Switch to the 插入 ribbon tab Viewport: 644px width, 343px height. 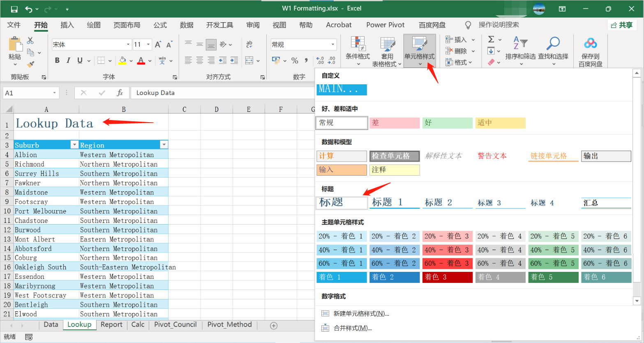[x=67, y=25]
